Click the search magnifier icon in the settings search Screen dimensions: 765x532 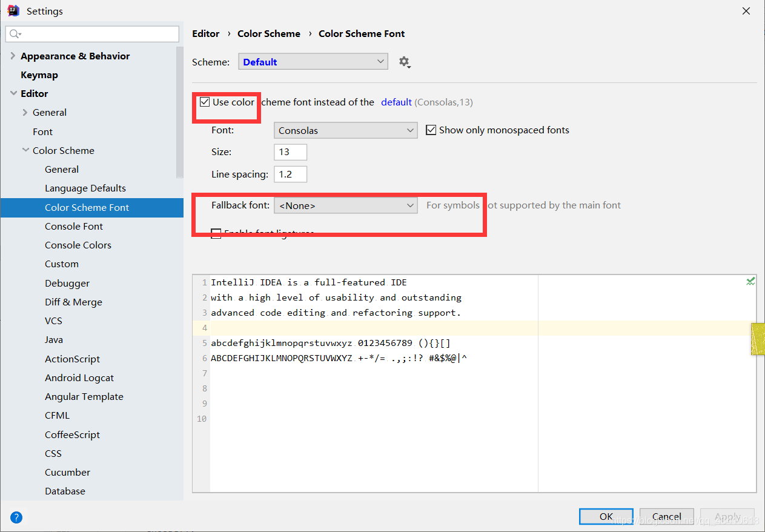15,34
